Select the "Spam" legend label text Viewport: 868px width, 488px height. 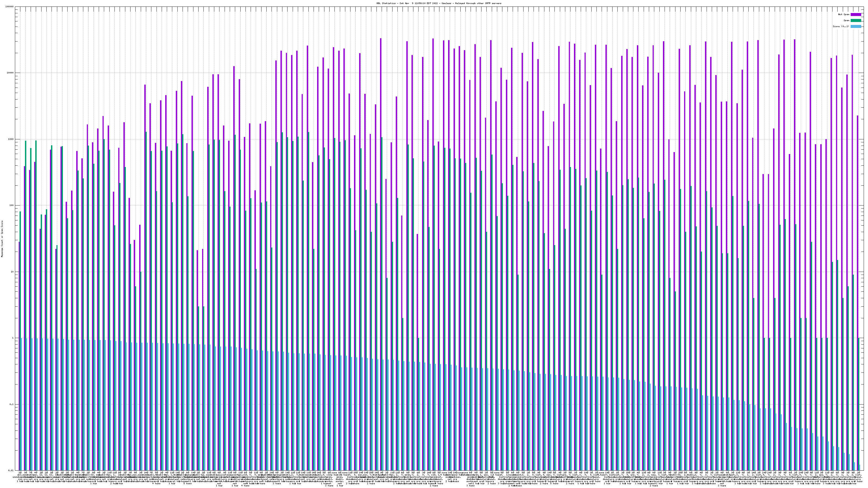[x=846, y=21]
